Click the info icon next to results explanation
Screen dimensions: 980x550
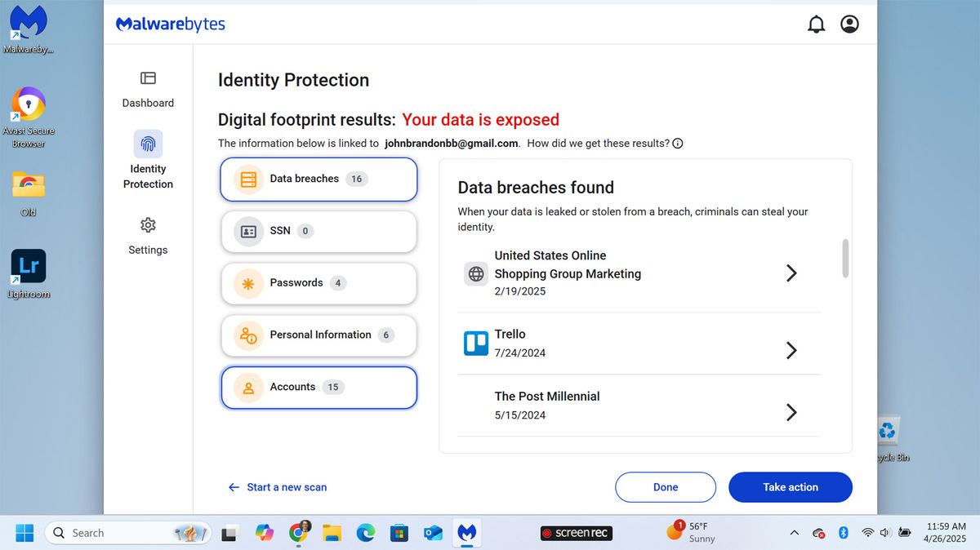tap(678, 143)
